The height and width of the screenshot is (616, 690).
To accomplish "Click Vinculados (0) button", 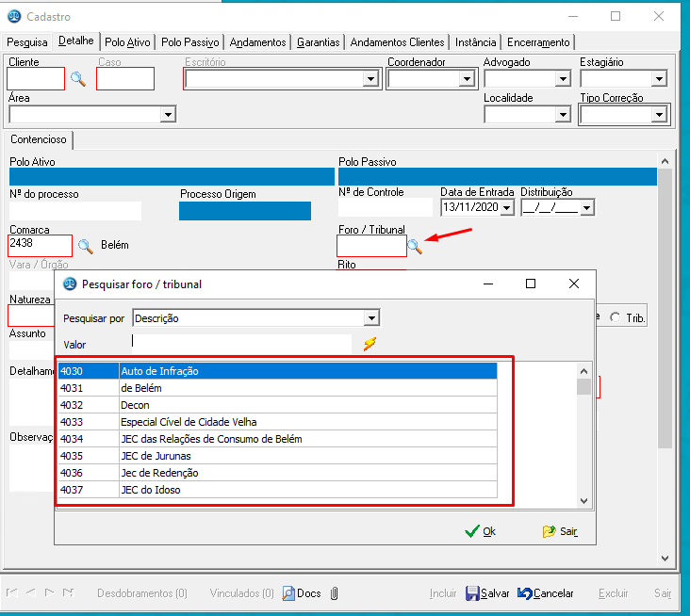I will click(241, 593).
